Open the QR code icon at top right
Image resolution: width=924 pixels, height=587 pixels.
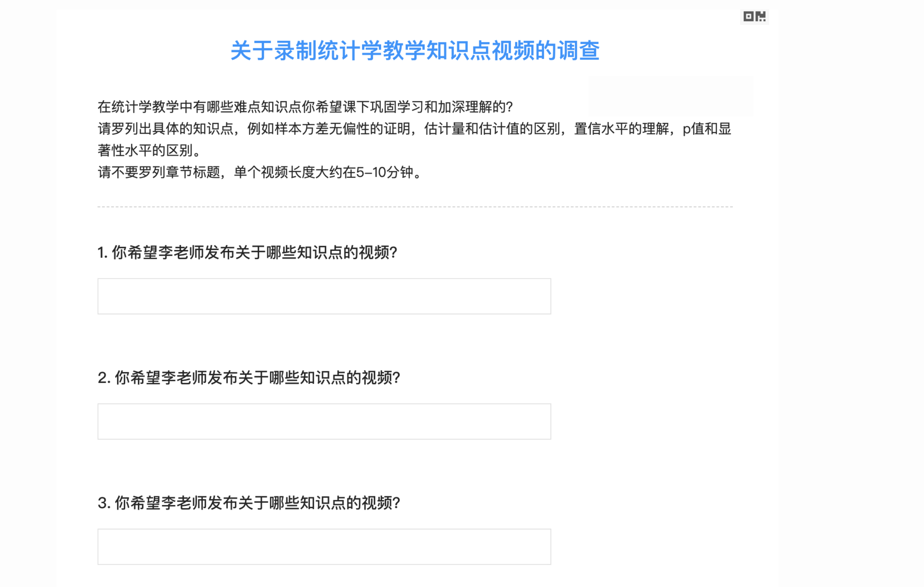point(754,16)
